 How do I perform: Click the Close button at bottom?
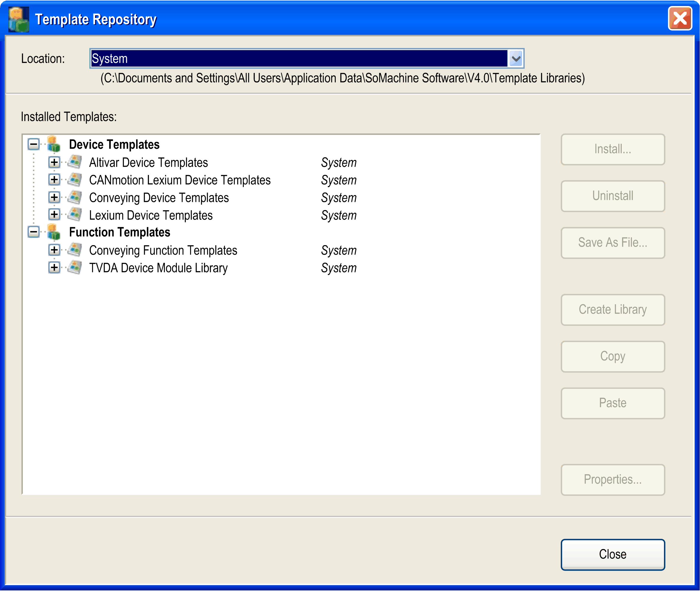click(x=613, y=554)
